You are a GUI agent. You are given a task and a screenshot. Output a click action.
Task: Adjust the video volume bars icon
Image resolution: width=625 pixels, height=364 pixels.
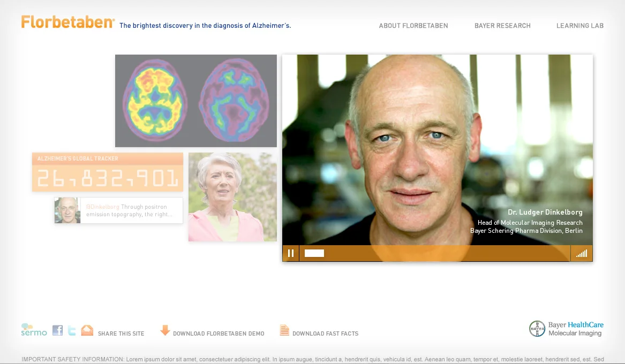tap(582, 253)
